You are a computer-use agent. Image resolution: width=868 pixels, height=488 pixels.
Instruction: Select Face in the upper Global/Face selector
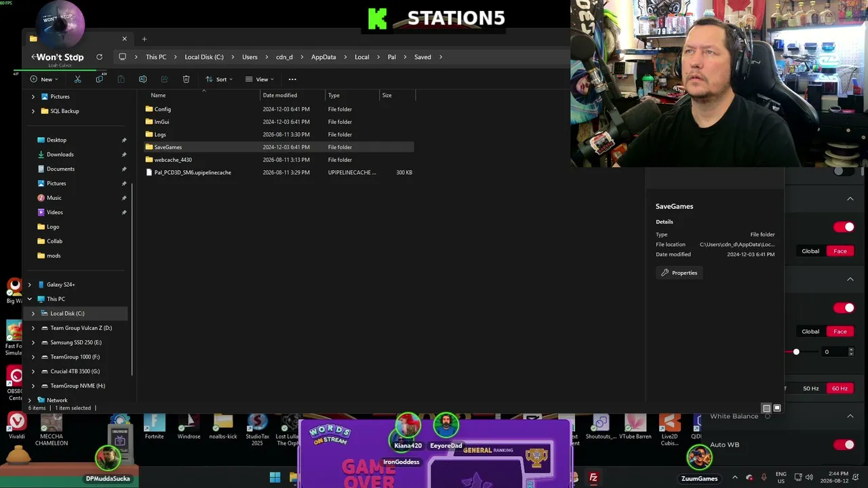tap(840, 251)
